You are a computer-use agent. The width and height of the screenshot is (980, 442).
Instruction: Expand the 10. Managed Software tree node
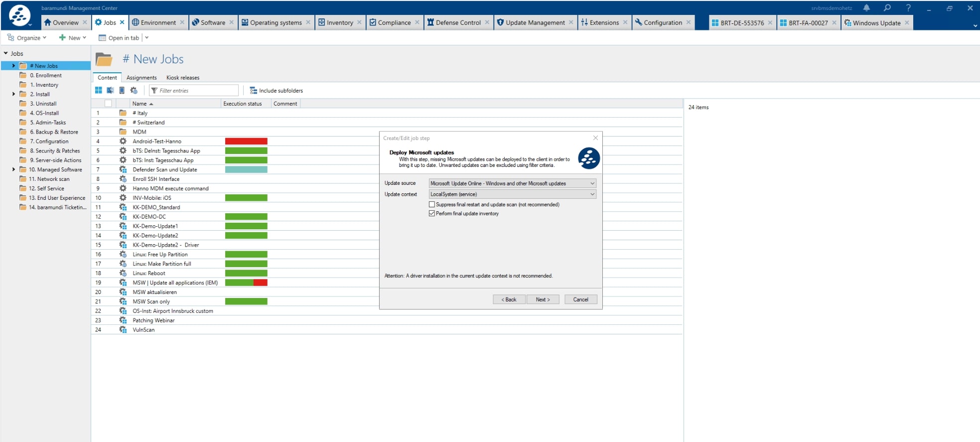point(13,169)
